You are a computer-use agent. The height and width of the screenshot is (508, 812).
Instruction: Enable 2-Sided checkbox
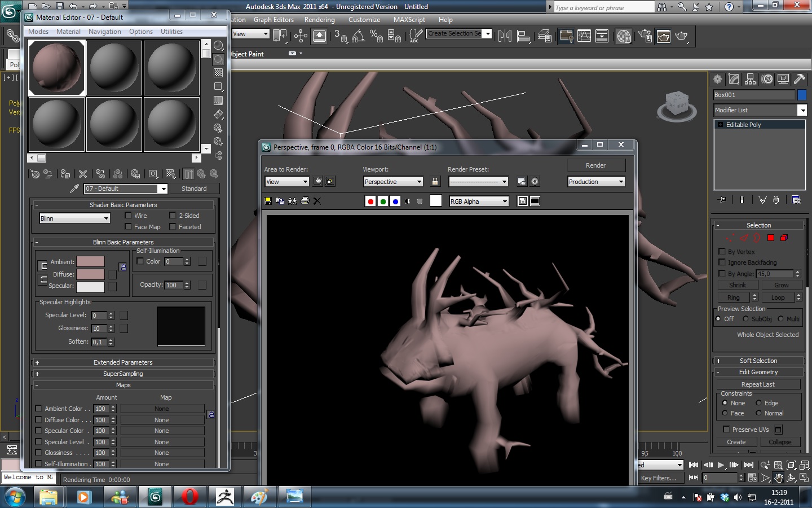click(x=173, y=216)
